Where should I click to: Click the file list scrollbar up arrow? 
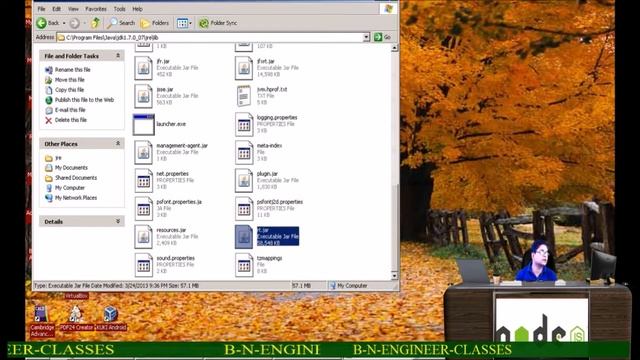[394, 48]
